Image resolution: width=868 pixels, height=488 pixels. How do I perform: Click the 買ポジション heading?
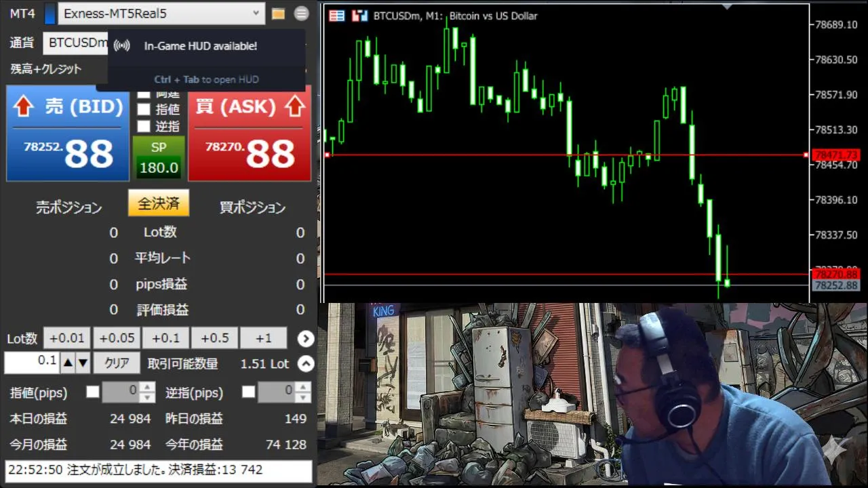coord(252,207)
